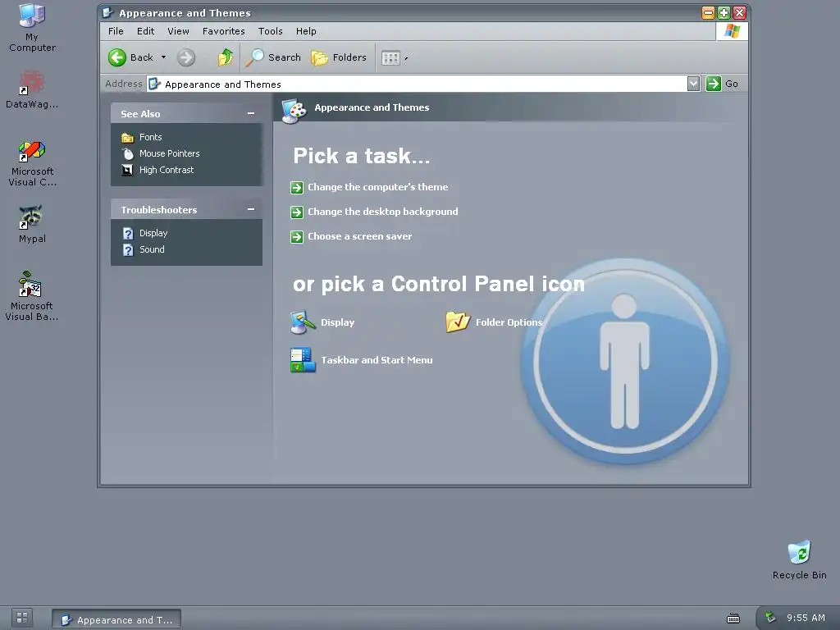Open the Fonts link in See Also
This screenshot has height=630, width=840.
click(151, 137)
